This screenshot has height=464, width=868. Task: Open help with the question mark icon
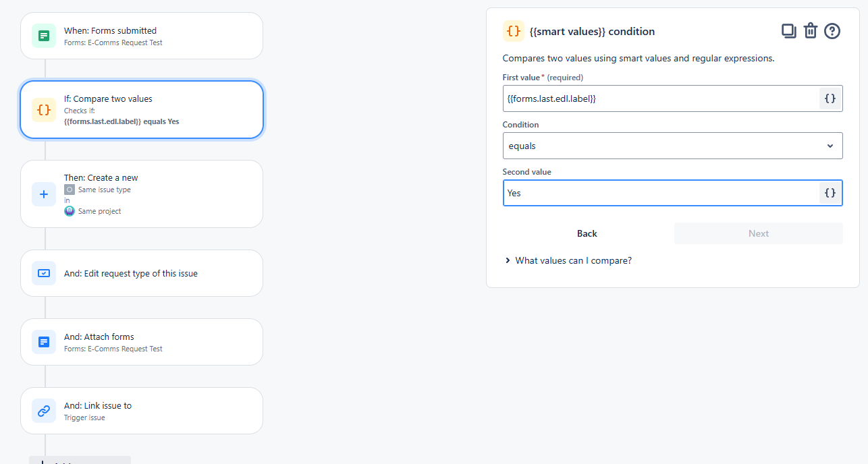[x=832, y=30]
